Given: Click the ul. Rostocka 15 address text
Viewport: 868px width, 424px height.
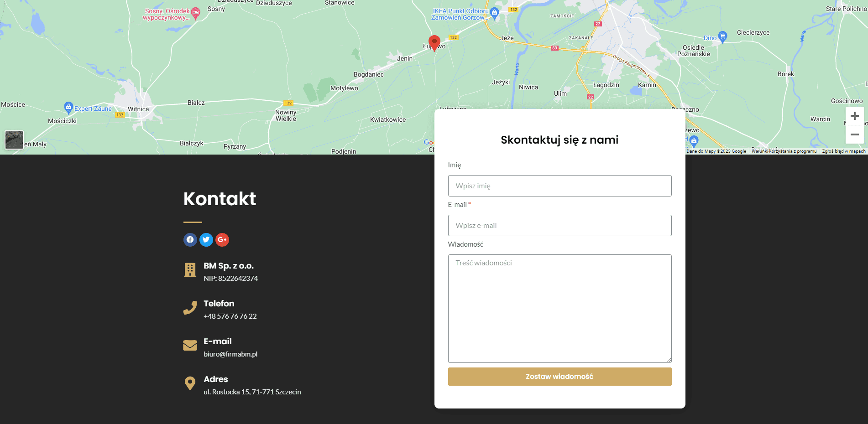Looking at the screenshot, I should coord(252,392).
